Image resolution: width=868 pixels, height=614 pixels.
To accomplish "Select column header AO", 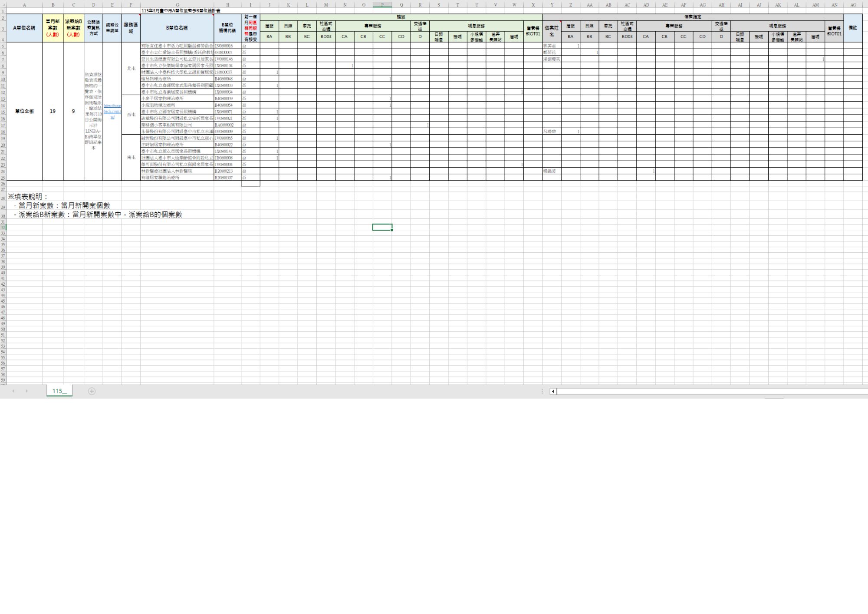I will (x=853, y=5).
